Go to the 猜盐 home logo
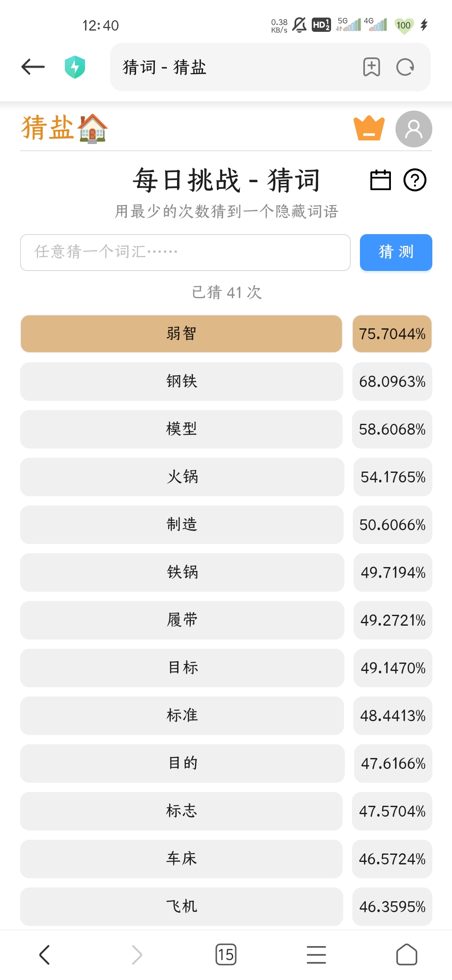Image resolution: width=452 pixels, height=980 pixels. pos(64,128)
